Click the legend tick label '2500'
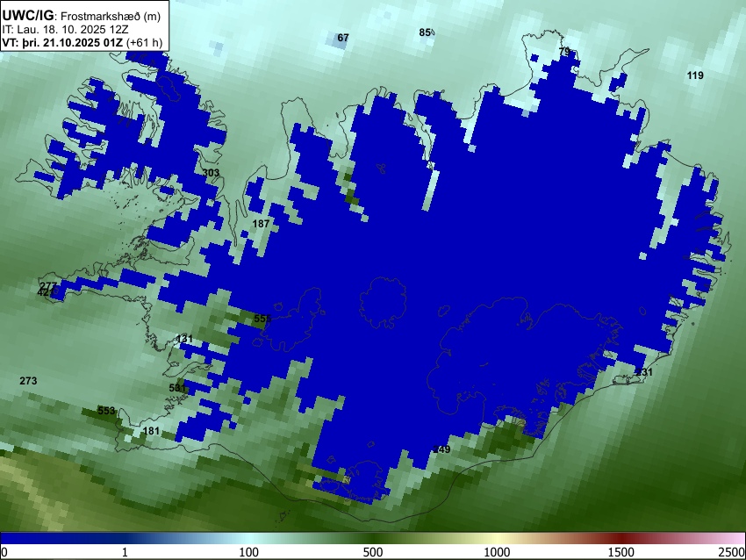 click(732, 552)
